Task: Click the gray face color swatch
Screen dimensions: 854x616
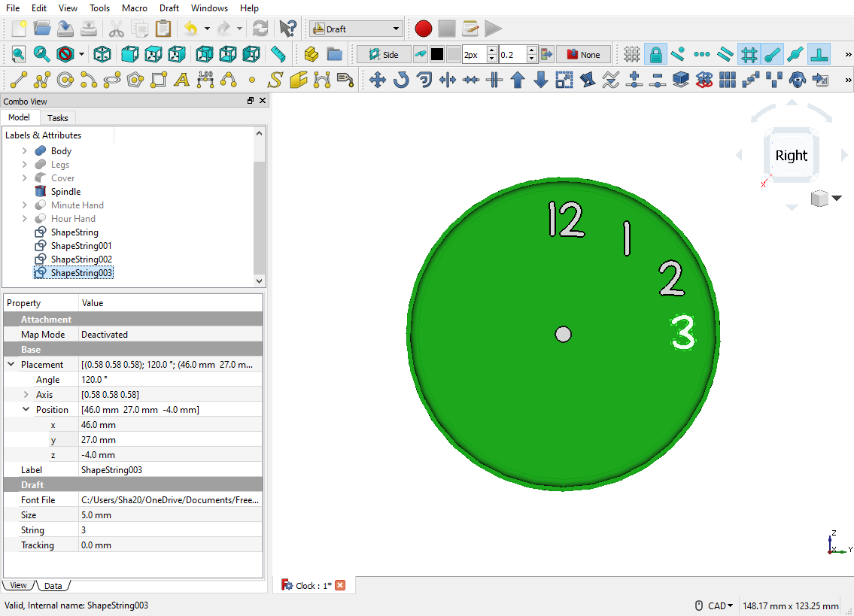Action: [454, 54]
